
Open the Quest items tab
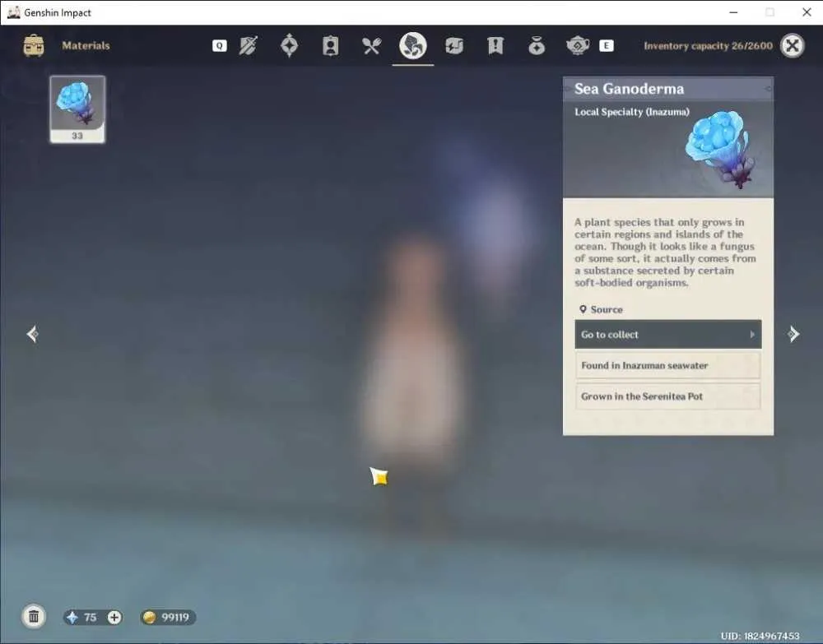495,45
